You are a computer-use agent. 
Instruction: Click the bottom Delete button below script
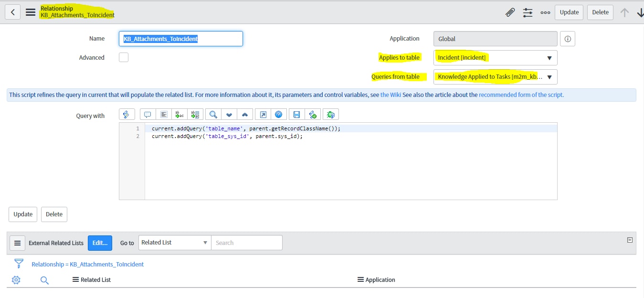[54, 214]
